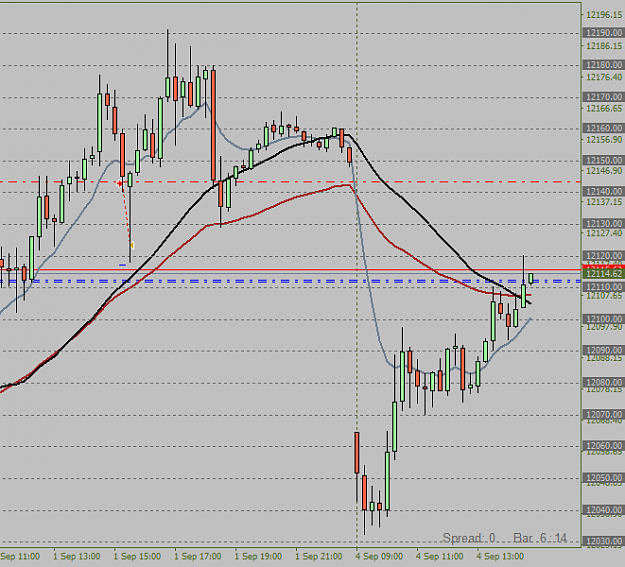Click the 12127.40 price axis label
This screenshot has height=567, width=625.
point(603,233)
